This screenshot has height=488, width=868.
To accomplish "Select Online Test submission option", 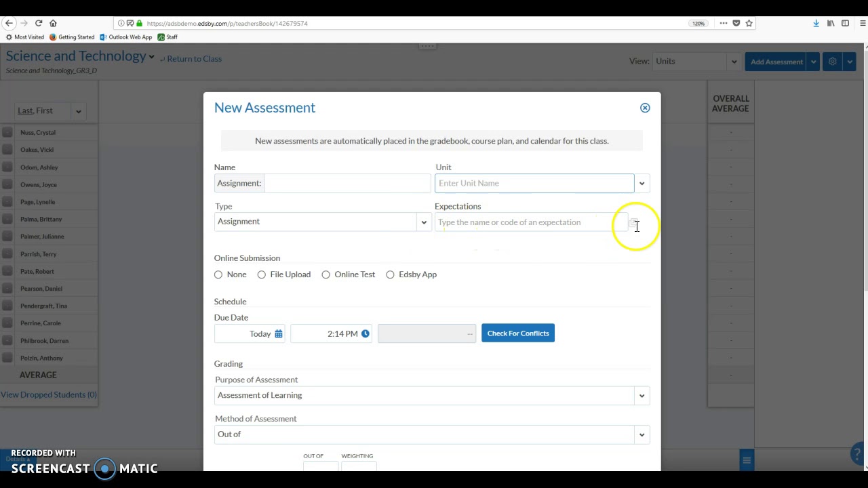I will coord(326,274).
